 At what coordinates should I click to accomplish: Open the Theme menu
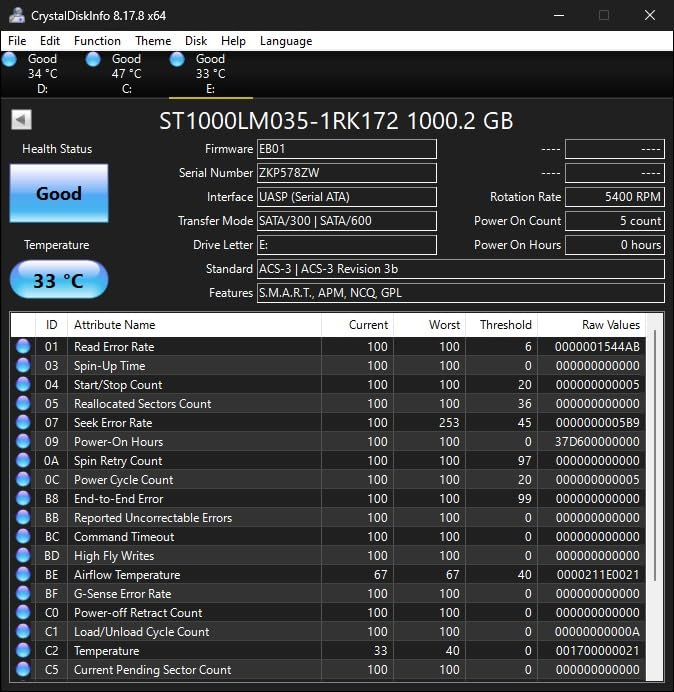[x=153, y=41]
